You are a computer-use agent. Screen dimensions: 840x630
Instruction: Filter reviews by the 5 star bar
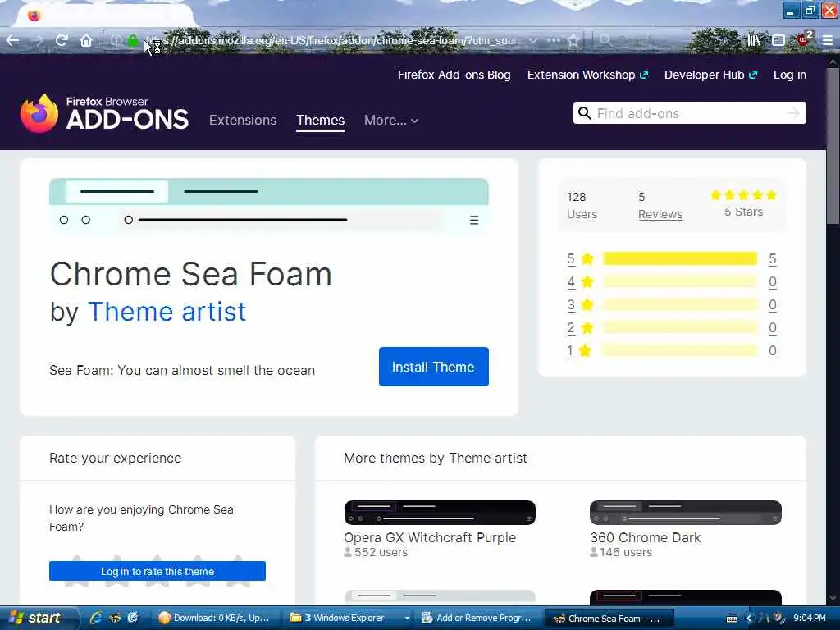click(680, 258)
